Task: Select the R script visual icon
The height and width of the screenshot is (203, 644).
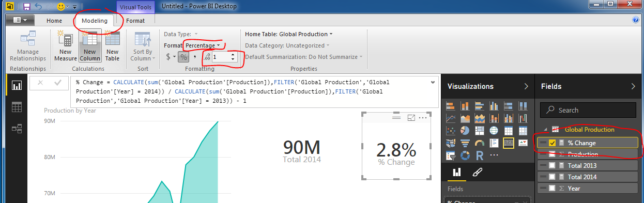Action: point(480,154)
